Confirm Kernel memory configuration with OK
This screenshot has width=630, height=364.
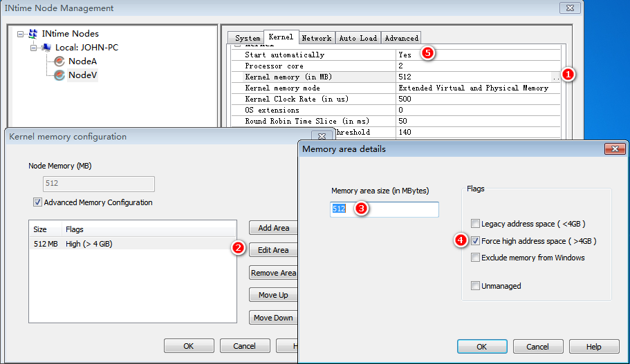point(189,346)
